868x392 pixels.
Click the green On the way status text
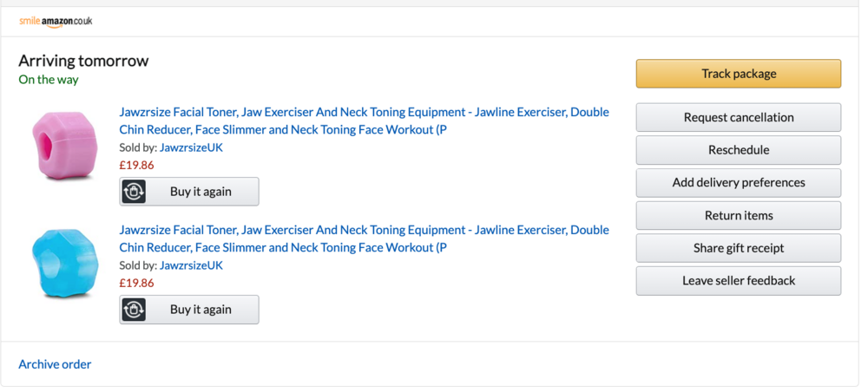(x=49, y=80)
